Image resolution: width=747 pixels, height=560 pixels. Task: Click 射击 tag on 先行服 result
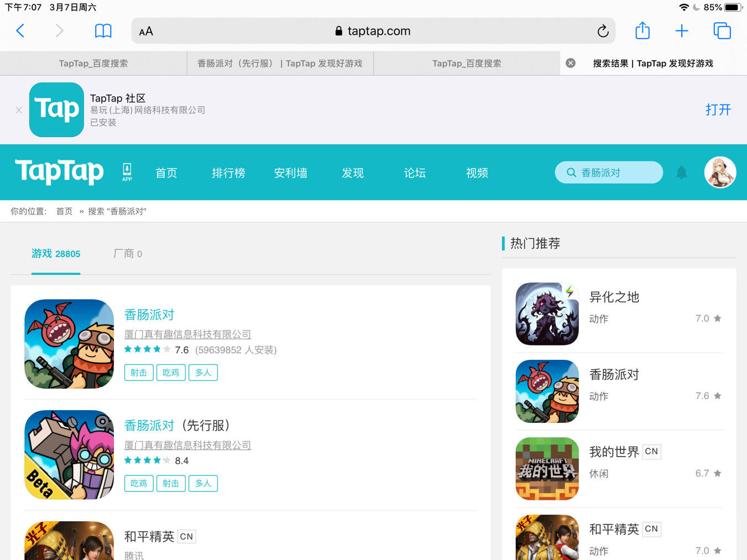(171, 483)
